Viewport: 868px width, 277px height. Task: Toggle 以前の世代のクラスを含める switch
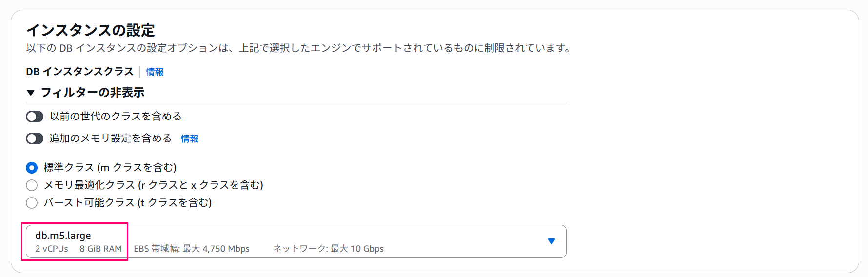point(35,117)
